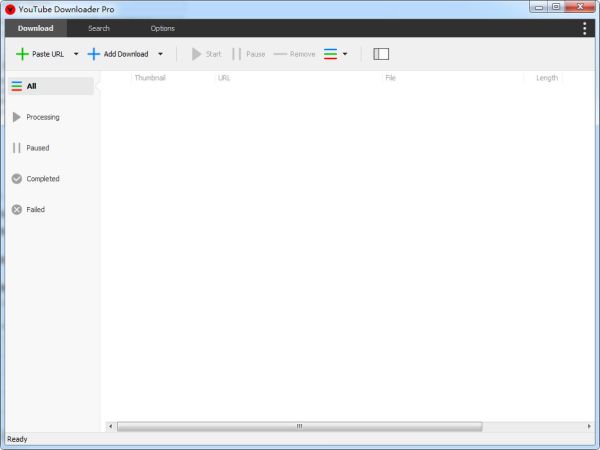Viewport: 600px width, 450px height.
Task: Click the Failed cross icon
Action: tap(16, 209)
